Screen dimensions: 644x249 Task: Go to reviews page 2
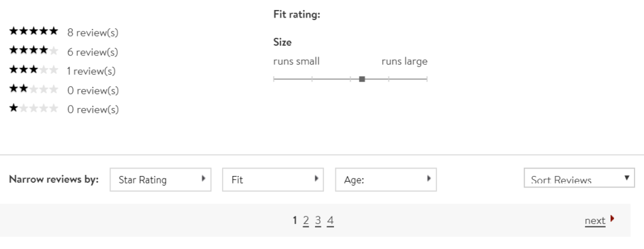click(306, 221)
